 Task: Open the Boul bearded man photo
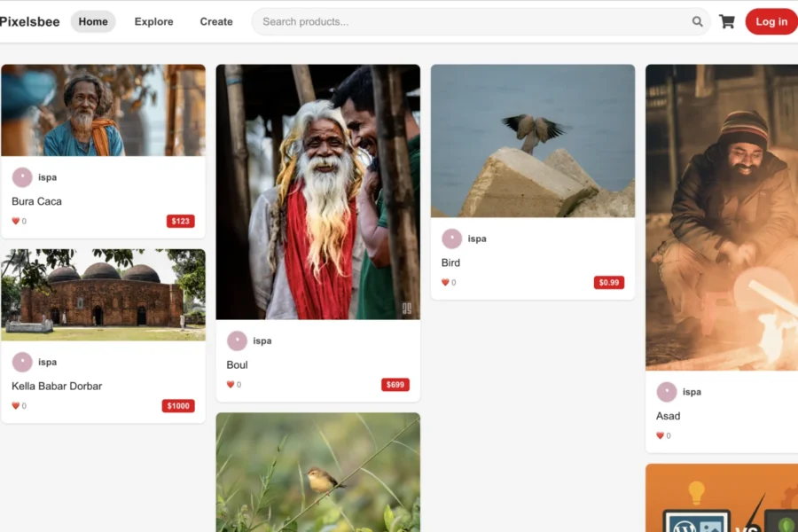tap(318, 192)
